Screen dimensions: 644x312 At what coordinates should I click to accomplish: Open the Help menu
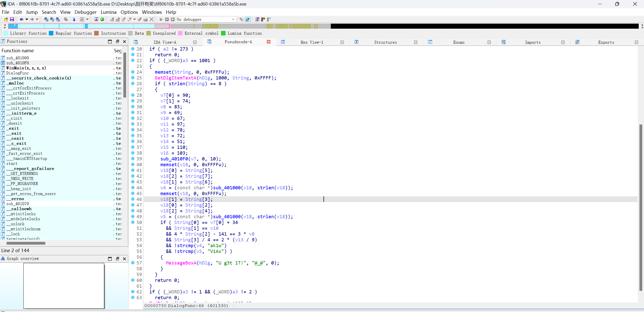click(171, 12)
